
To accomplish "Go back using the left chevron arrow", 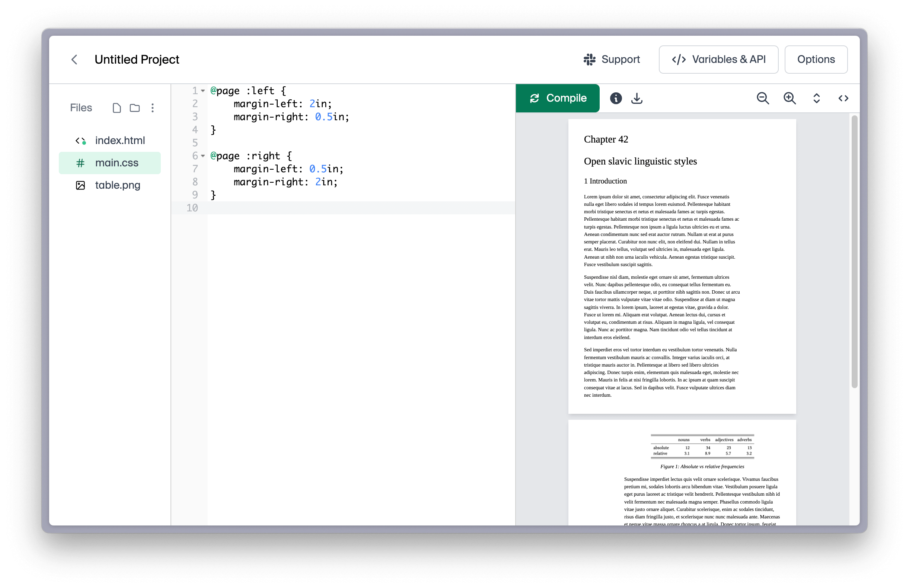I will (x=74, y=60).
